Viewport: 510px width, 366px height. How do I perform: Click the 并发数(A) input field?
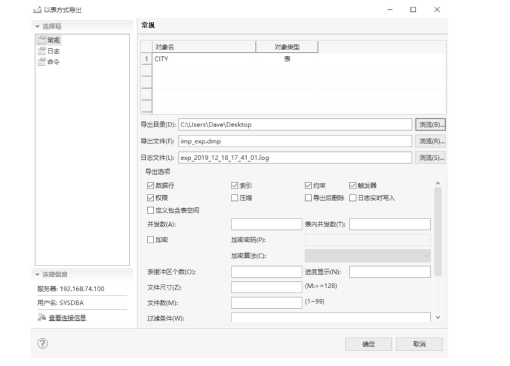click(267, 224)
